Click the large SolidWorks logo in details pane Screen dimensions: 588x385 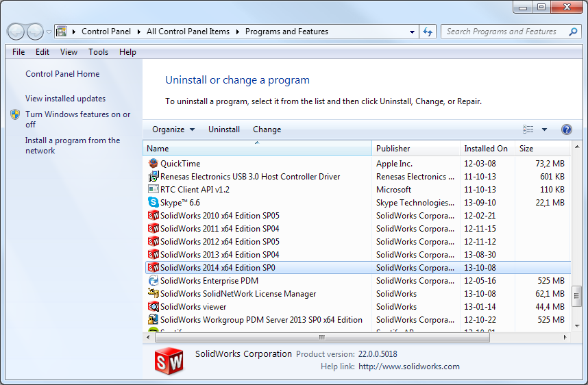tap(169, 361)
